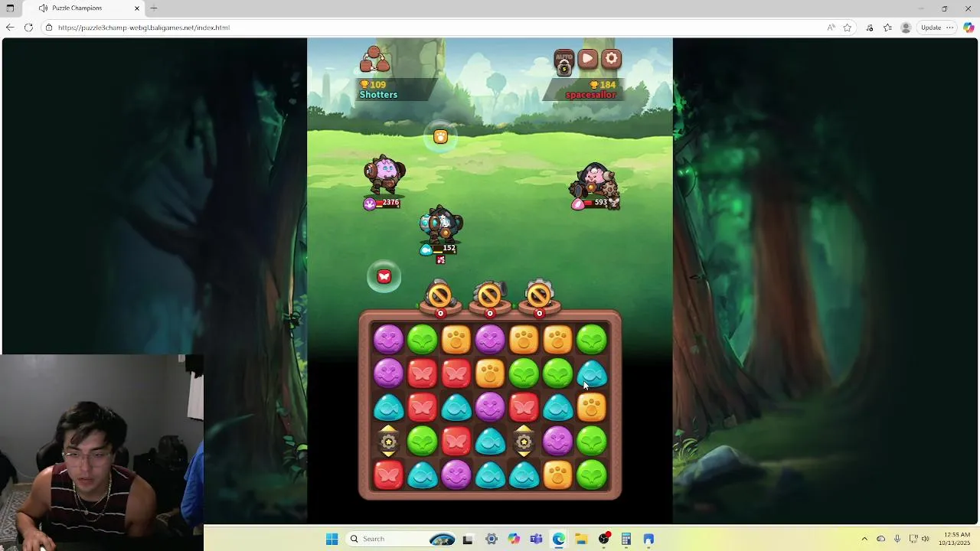Screen dimensions: 980x551
Task: Open Edge settings and more menu
Action: click(950, 28)
